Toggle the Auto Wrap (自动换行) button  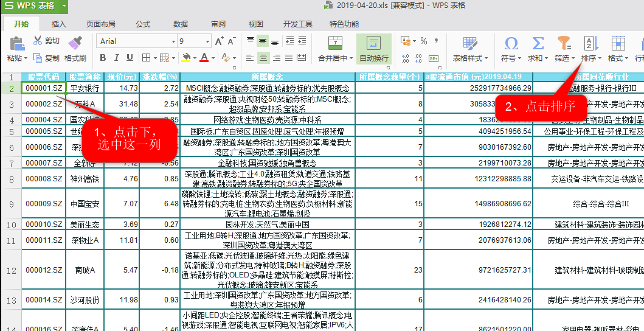(373, 49)
